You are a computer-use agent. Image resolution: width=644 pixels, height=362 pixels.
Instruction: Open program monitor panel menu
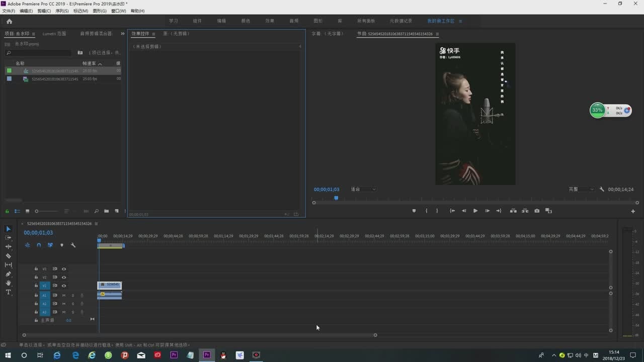click(437, 34)
